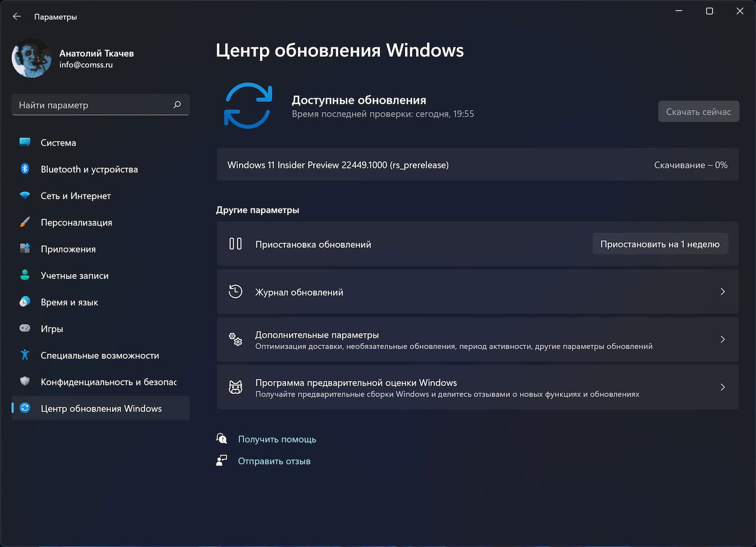Open Учетные записи via its person icon
756x547 pixels.
click(x=25, y=275)
